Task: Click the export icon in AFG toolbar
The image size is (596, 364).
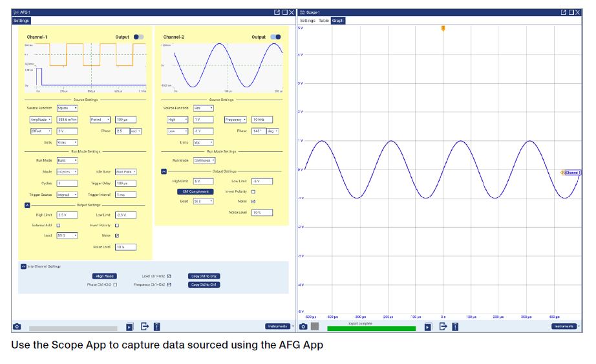Action: (145, 327)
